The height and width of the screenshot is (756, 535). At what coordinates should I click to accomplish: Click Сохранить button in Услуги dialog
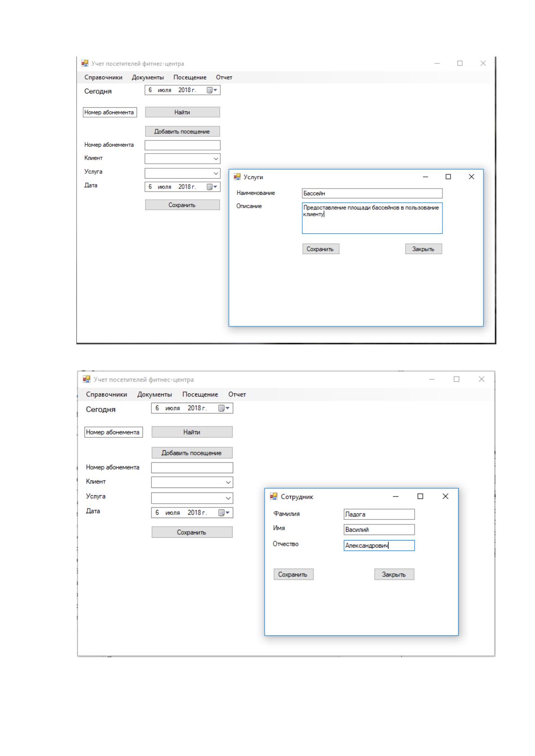coord(320,249)
